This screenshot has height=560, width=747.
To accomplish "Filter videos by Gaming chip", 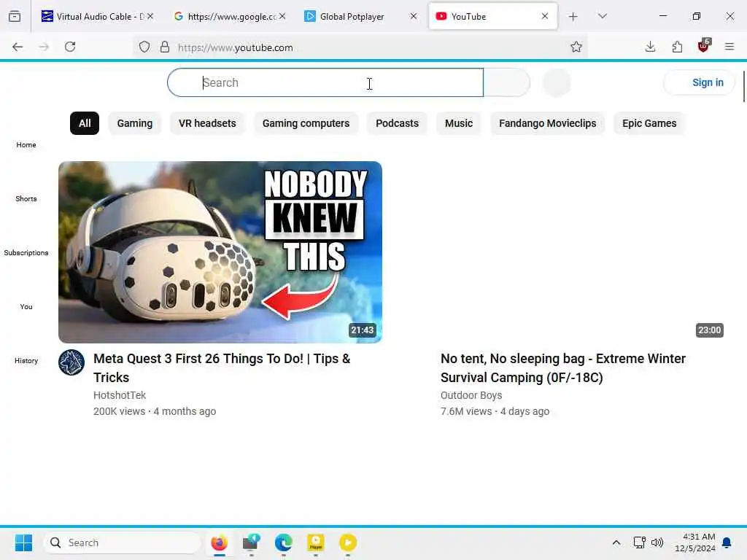I will click(x=135, y=123).
